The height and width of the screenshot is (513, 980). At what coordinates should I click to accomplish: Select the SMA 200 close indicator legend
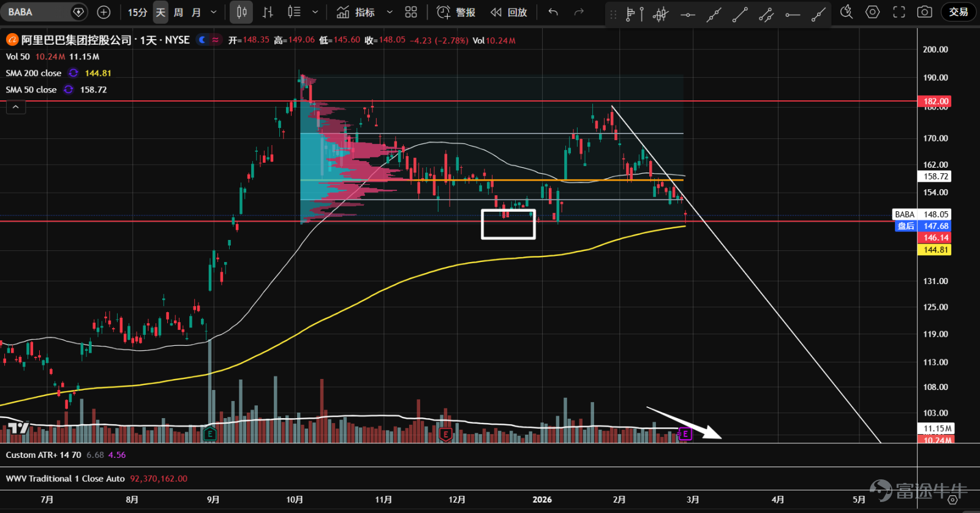pos(34,73)
